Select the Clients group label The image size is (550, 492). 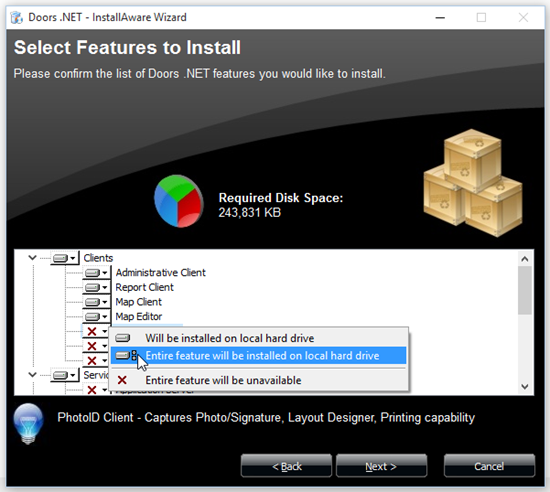[98, 258]
